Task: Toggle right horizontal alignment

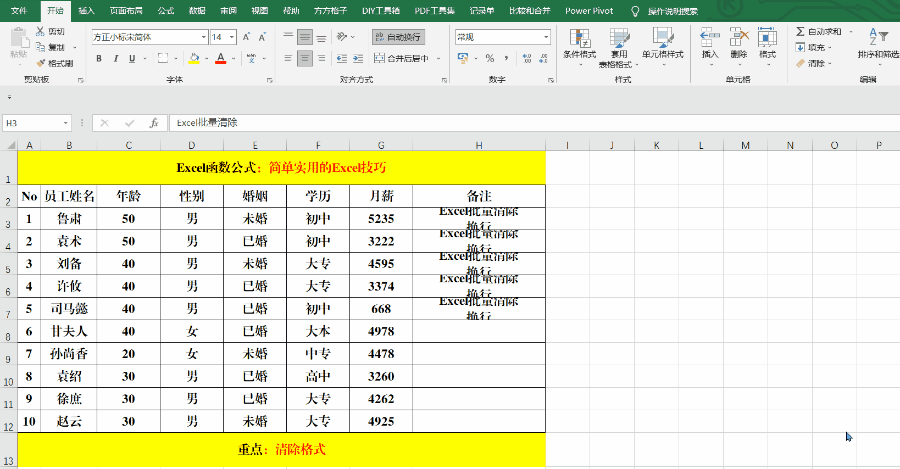Action: coord(321,58)
